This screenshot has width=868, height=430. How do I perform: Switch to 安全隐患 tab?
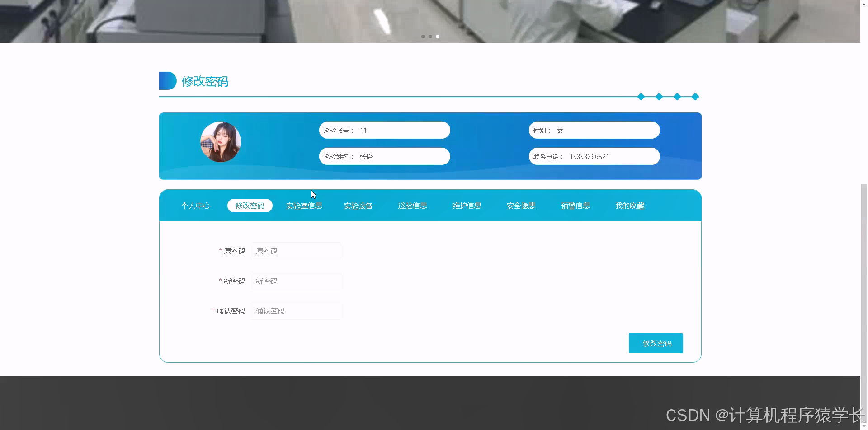(521, 206)
